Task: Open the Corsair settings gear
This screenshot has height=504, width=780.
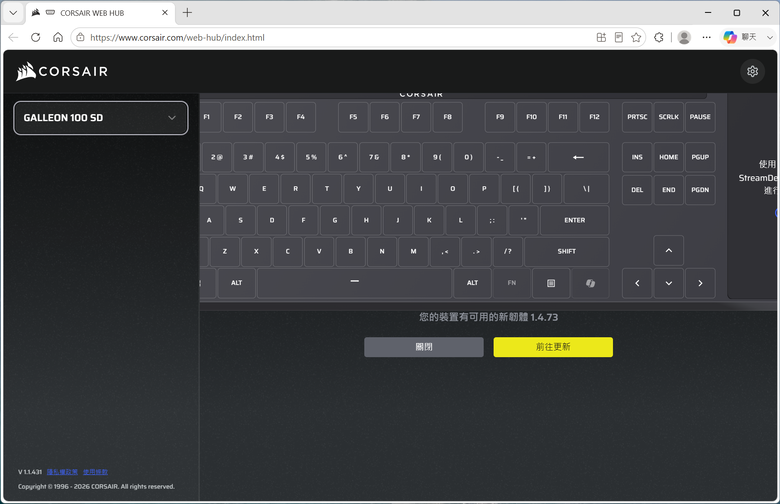Action: point(752,72)
